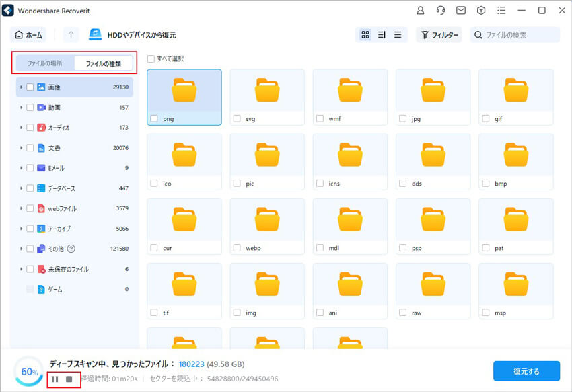Viewport: 572px width, 392px height.
Task: Switch to ファイルの場所 tab
Action: pyautogui.click(x=45, y=63)
